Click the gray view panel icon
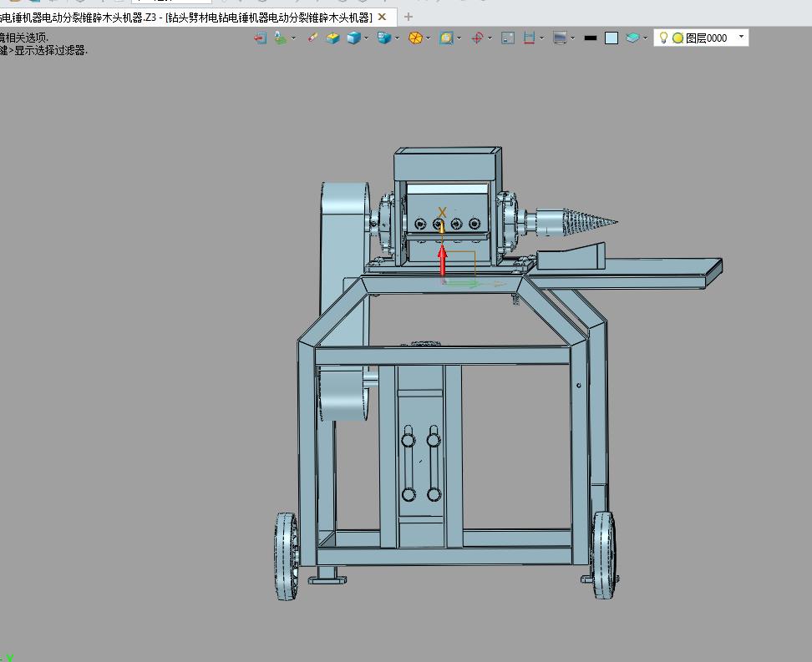The height and width of the screenshot is (662, 812). [508, 38]
